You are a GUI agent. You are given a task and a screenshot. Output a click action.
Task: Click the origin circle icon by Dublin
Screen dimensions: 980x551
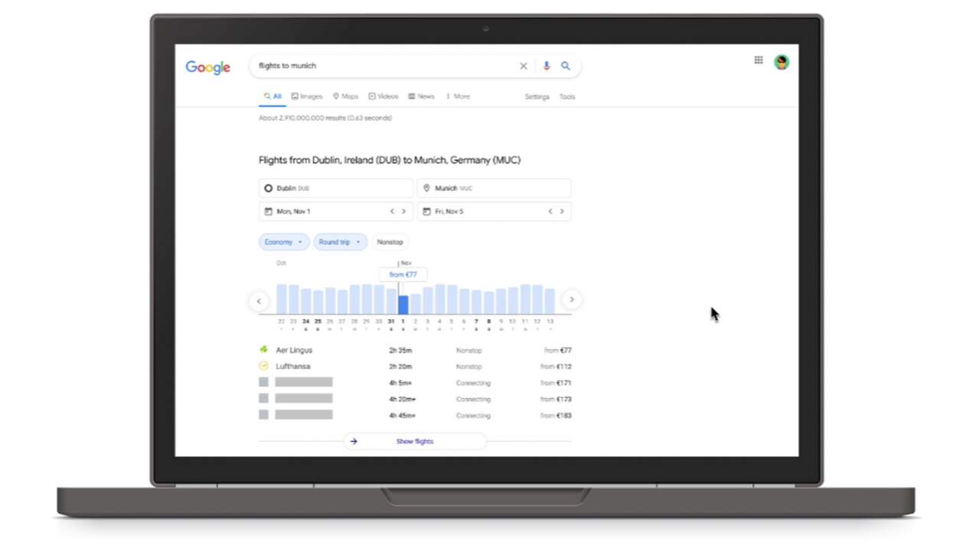click(x=268, y=187)
